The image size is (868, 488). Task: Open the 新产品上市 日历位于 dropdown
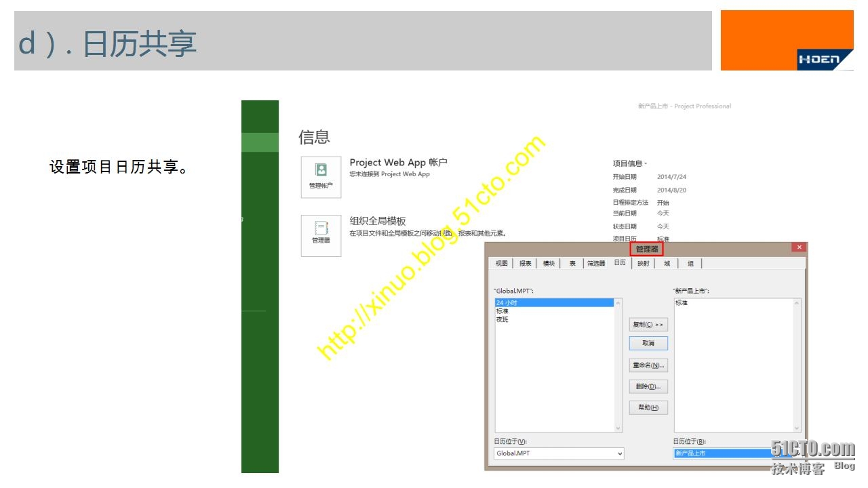tap(738, 453)
